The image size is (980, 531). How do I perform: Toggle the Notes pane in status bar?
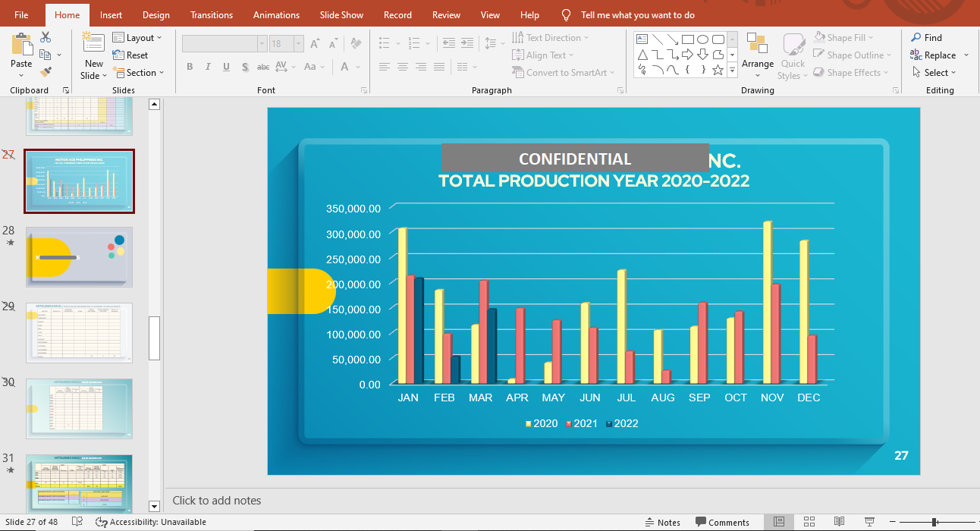pos(662,522)
